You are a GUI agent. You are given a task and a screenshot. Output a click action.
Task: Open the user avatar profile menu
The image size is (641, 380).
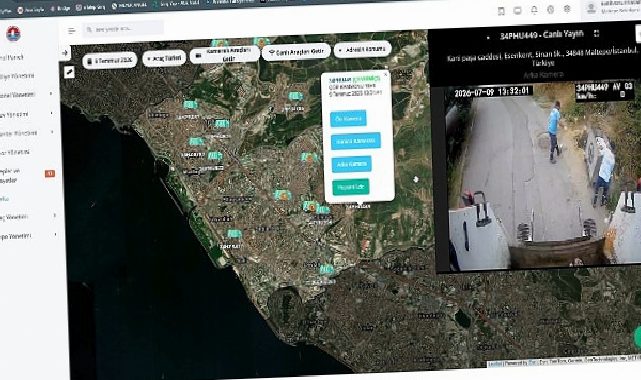[591, 8]
